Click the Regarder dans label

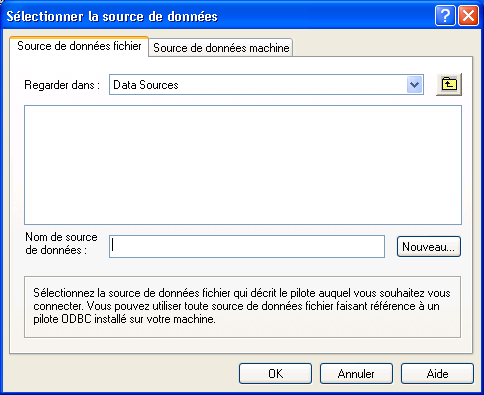[62, 85]
